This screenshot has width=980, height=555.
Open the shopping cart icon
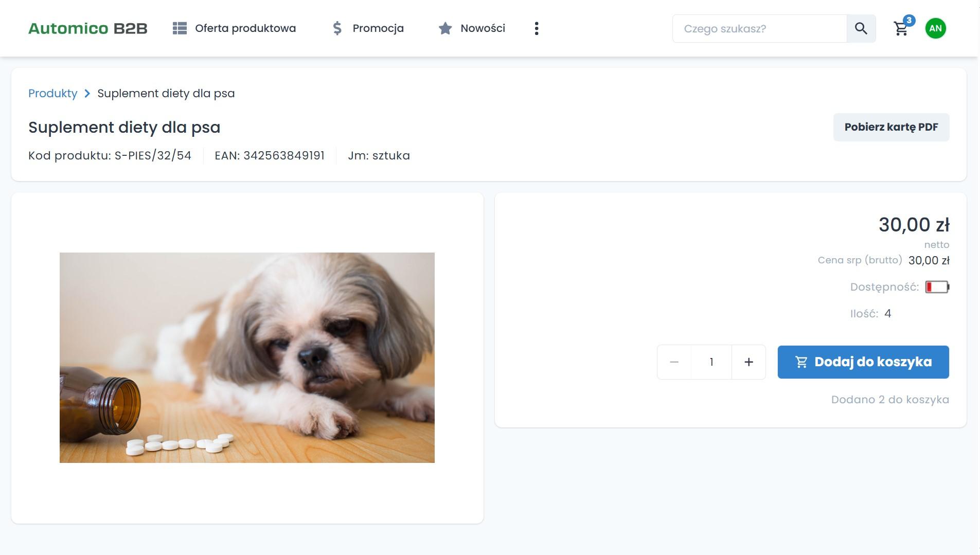[900, 29]
